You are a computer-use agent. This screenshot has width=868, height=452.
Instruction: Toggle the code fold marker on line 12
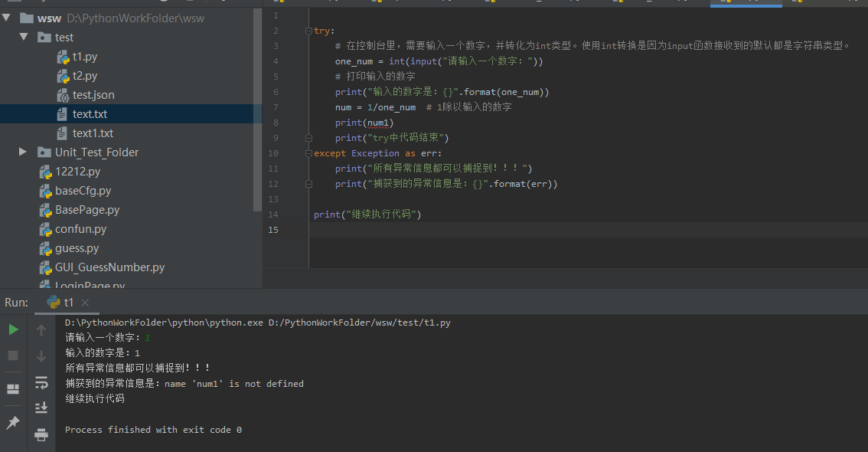click(x=308, y=183)
